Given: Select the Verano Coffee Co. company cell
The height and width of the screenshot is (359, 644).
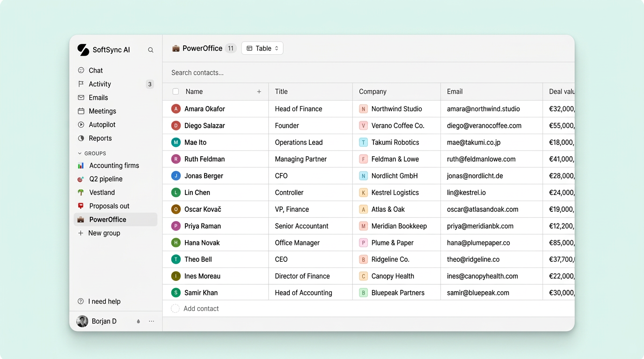Looking at the screenshot, I should coord(396,126).
